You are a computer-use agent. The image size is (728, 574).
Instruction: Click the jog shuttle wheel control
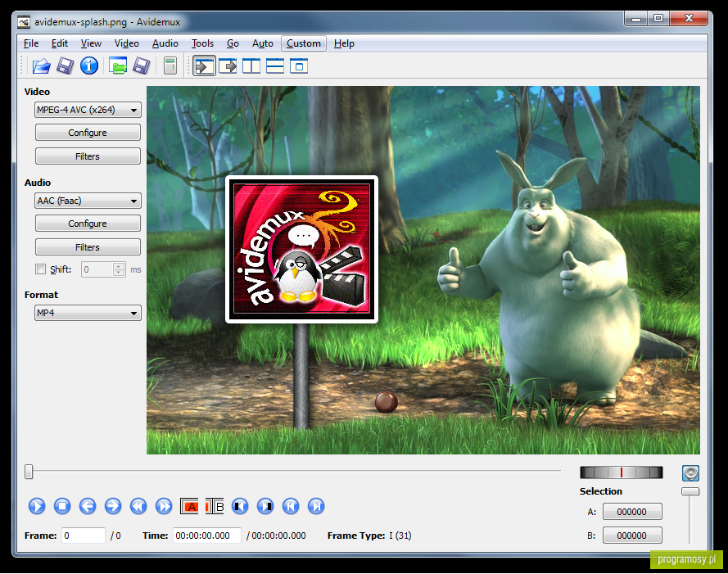622,472
